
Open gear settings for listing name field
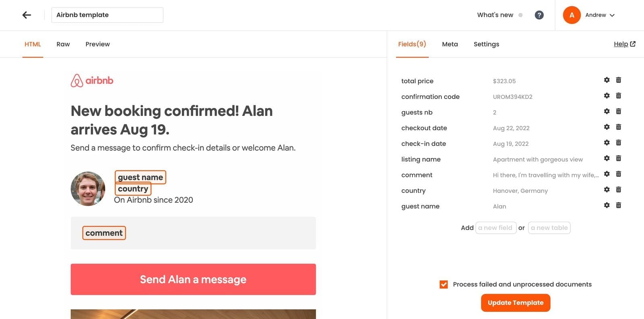pos(607,158)
